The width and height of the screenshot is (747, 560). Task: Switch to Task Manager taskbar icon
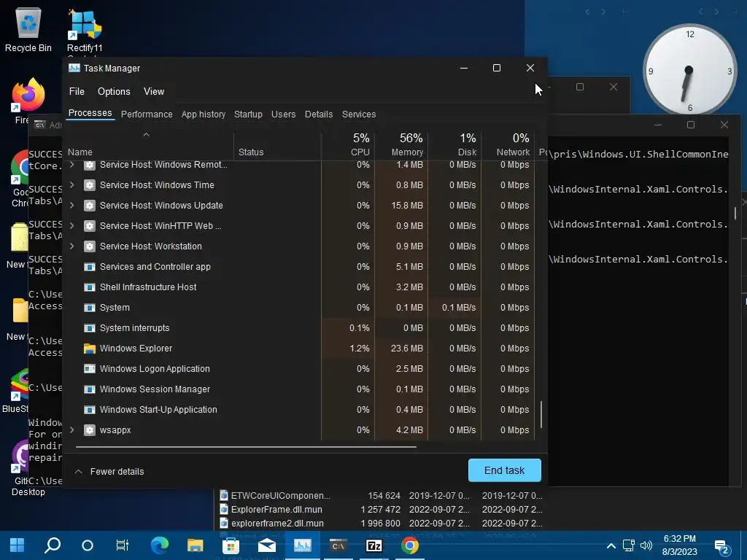[303, 545]
